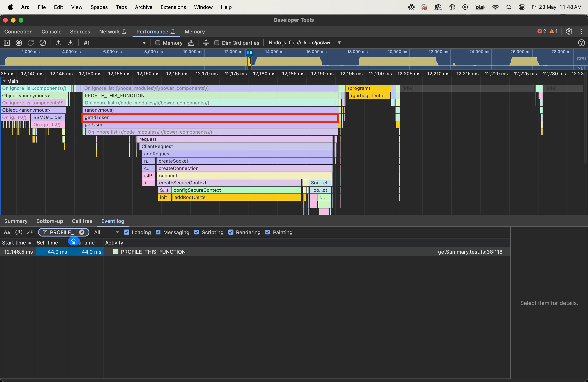Select the createSecureContext flame bar
This screenshot has height=382, width=588.
229,183
